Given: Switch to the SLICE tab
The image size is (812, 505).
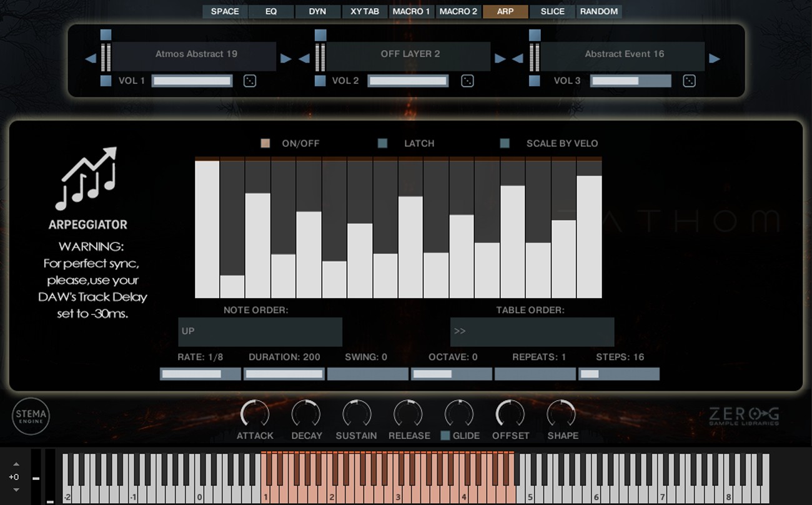Looking at the screenshot, I should click(x=552, y=11).
